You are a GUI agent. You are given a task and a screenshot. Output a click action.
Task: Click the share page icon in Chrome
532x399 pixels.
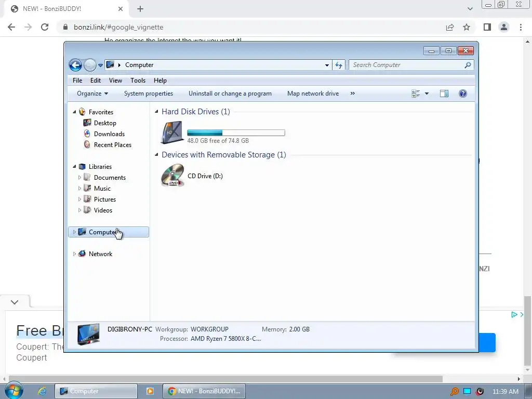click(450, 27)
